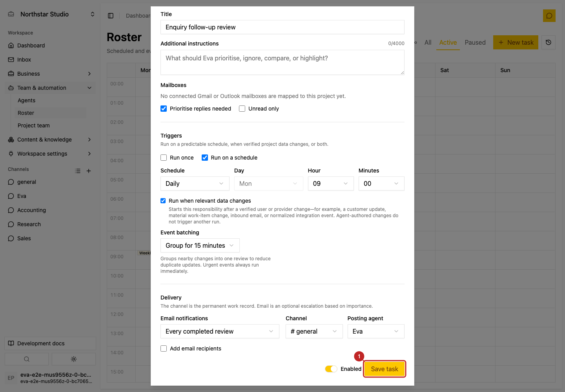Open search with the magnifier icon

(x=27, y=359)
